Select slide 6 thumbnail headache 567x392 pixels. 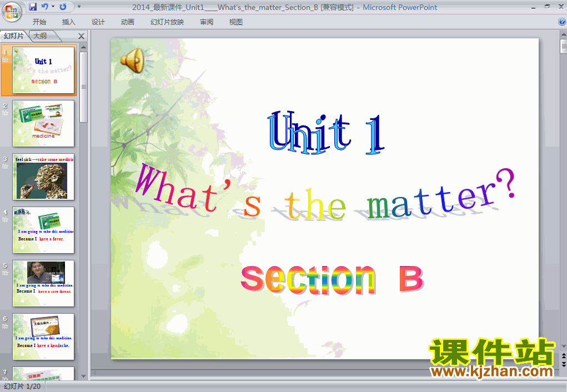tap(43, 336)
